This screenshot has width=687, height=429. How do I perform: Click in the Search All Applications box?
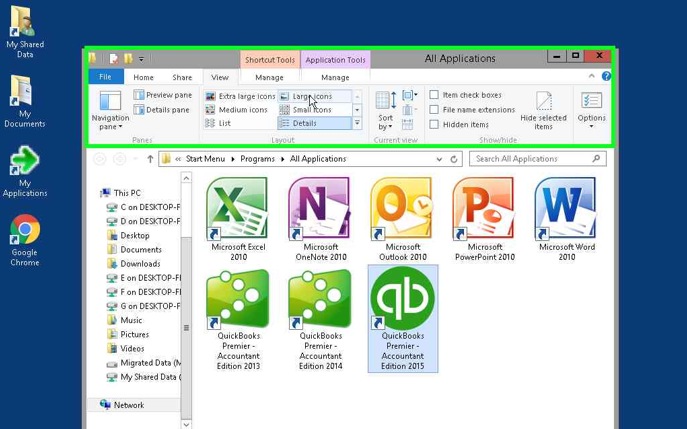tap(538, 159)
